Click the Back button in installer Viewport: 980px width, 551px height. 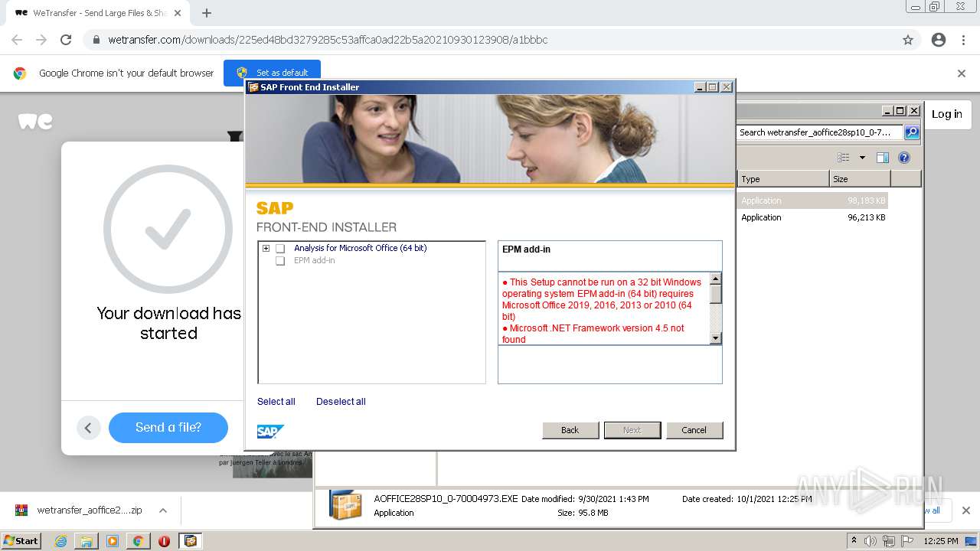(570, 430)
